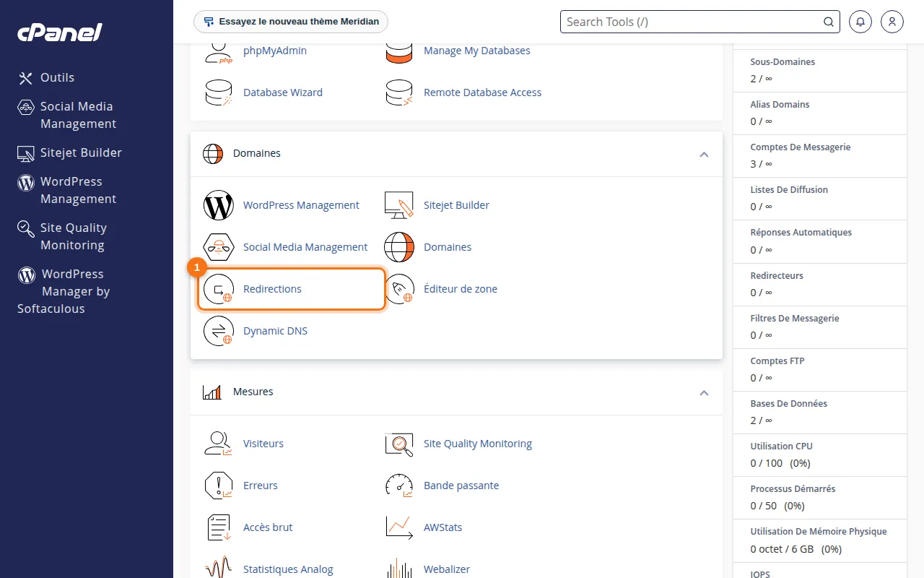Collapse the Domaines section

point(704,154)
